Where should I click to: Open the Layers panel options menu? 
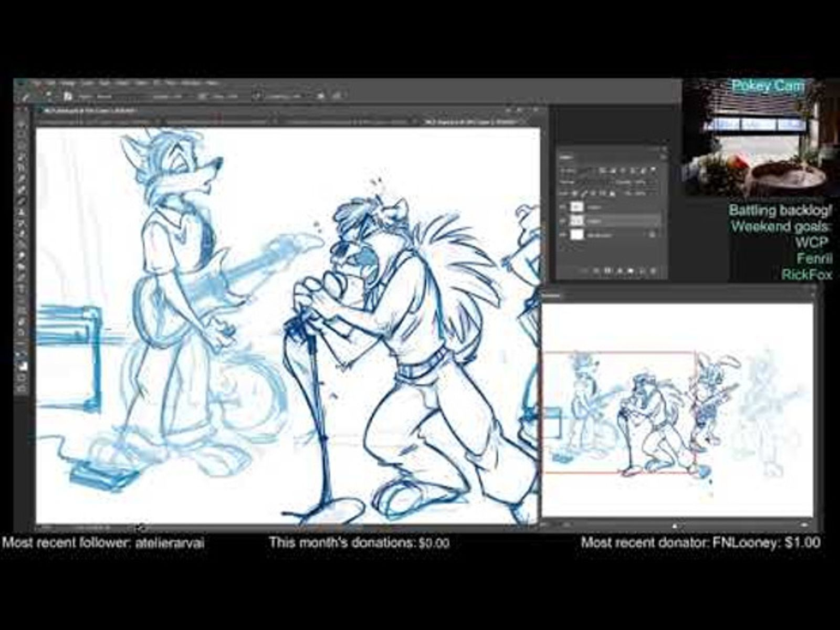[x=663, y=157]
